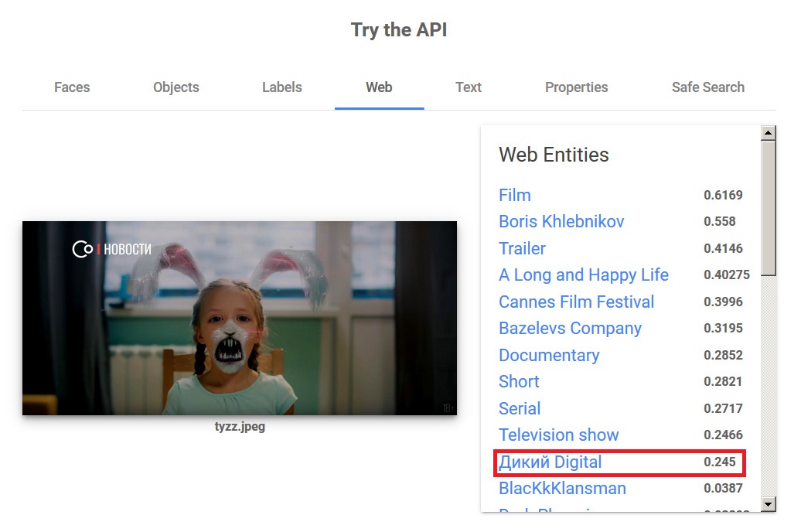The image size is (801, 532).
Task: Open the Objects tab
Action: pos(176,87)
